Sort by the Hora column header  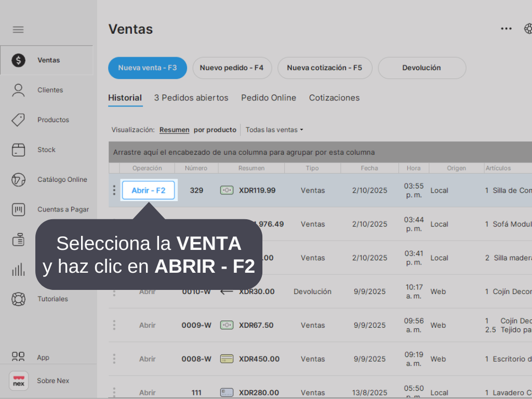click(x=414, y=168)
